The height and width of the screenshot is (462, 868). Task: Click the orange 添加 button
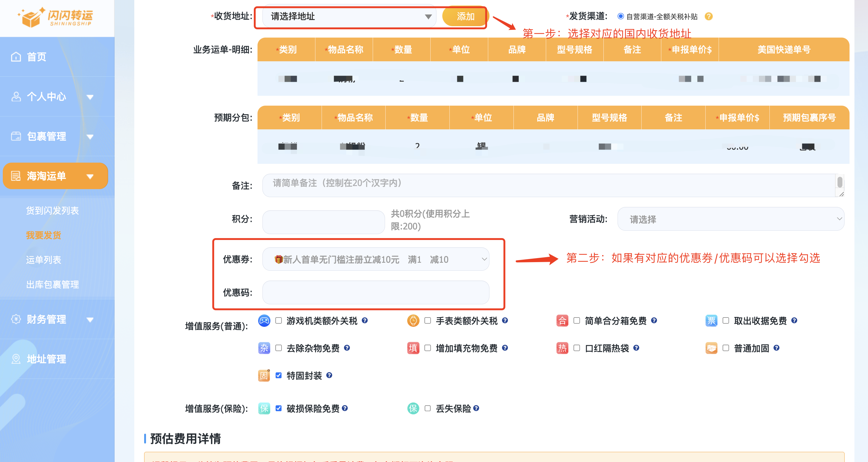point(465,17)
